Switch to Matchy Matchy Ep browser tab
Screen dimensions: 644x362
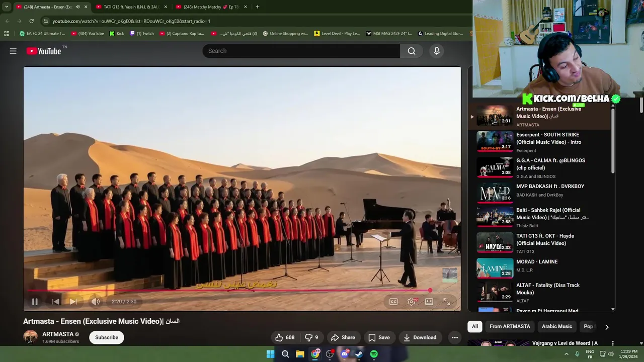(x=211, y=7)
